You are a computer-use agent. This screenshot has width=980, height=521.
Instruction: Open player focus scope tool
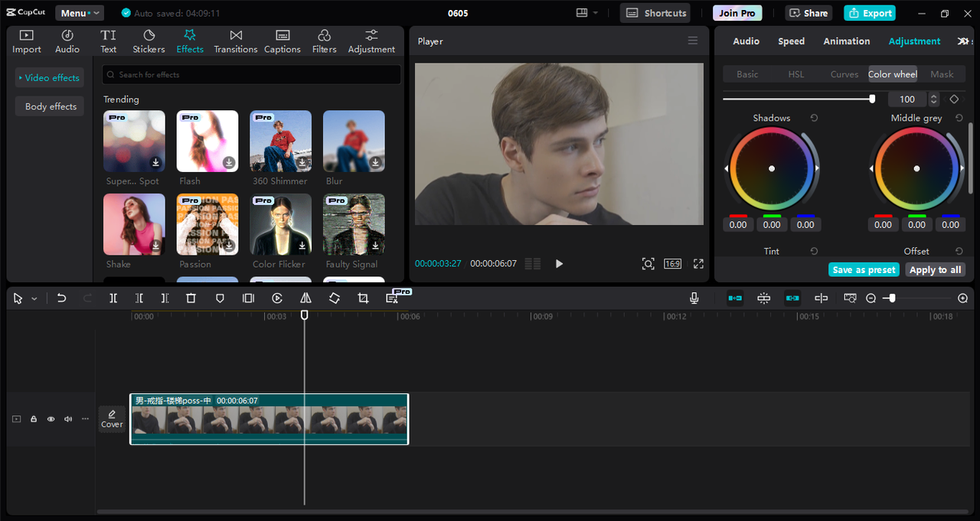tap(648, 263)
